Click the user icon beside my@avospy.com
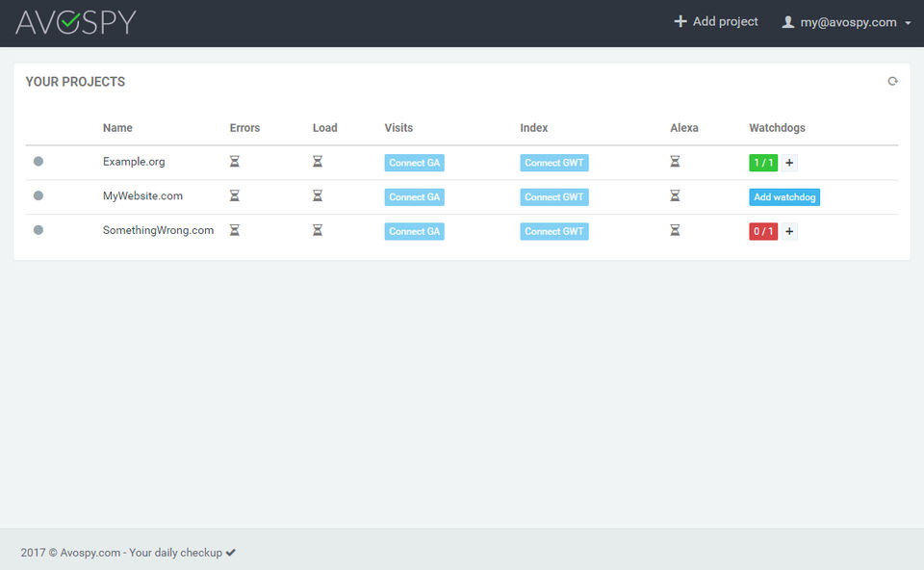Screen dimensions: 924x570 coord(788,22)
